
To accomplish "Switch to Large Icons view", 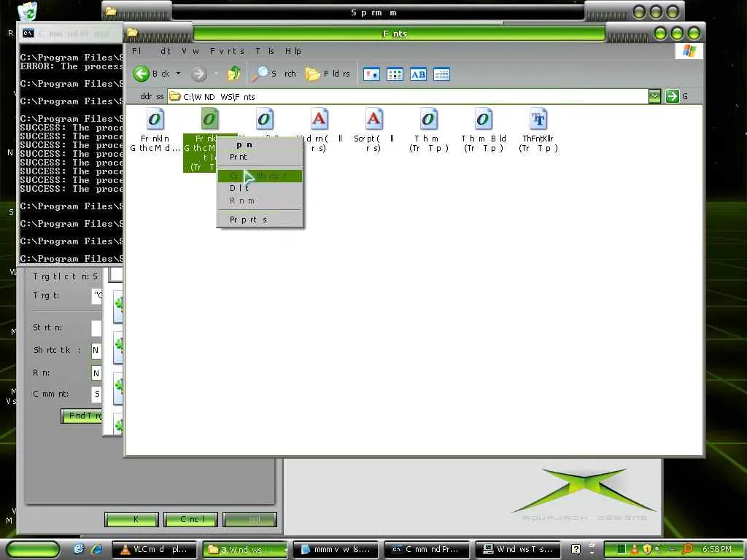I will [x=371, y=74].
